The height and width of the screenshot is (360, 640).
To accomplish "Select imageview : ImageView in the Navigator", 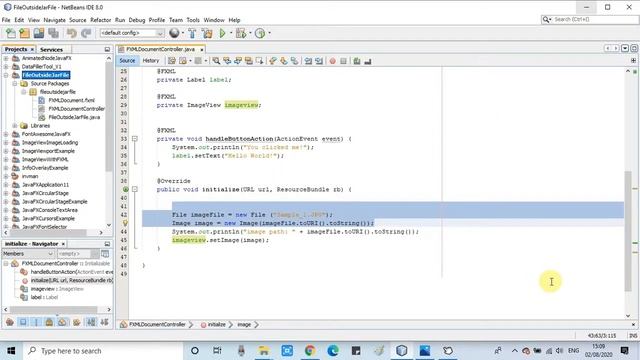I will tap(57, 289).
